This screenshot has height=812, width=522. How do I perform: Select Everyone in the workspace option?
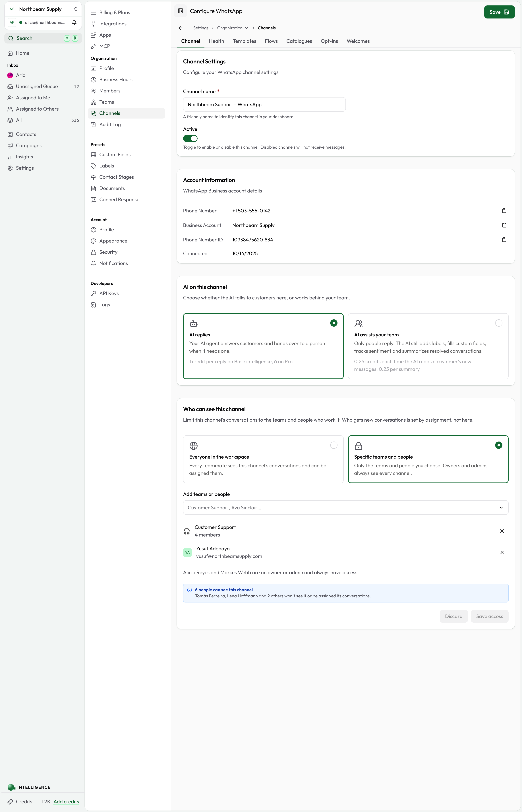[263, 459]
